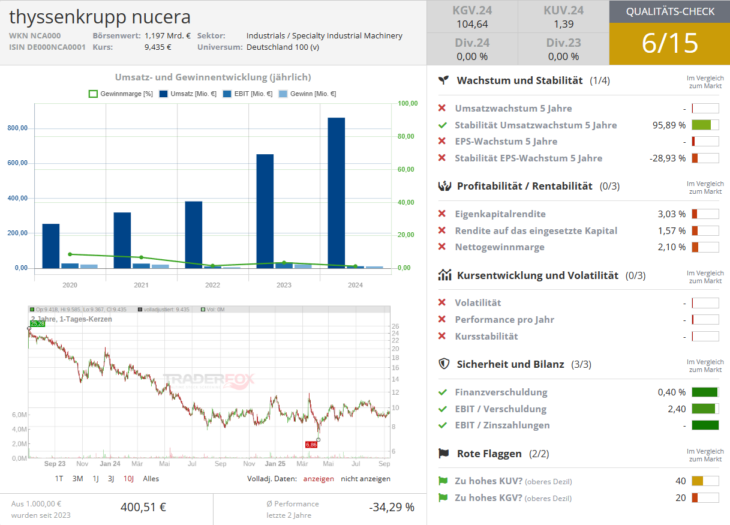Click the shield icon beside Sicherheit und Bilanz
Viewport: 730px width, 525px height.
coord(444,364)
